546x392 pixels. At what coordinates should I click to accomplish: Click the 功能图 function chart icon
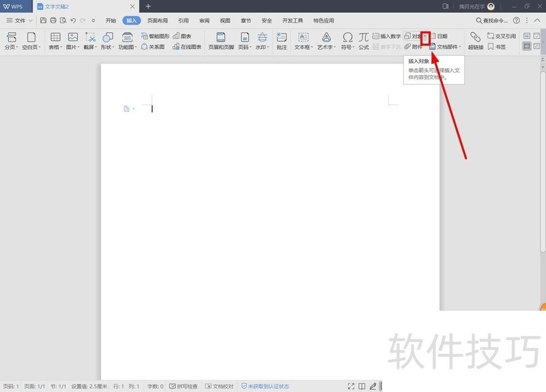(128, 37)
